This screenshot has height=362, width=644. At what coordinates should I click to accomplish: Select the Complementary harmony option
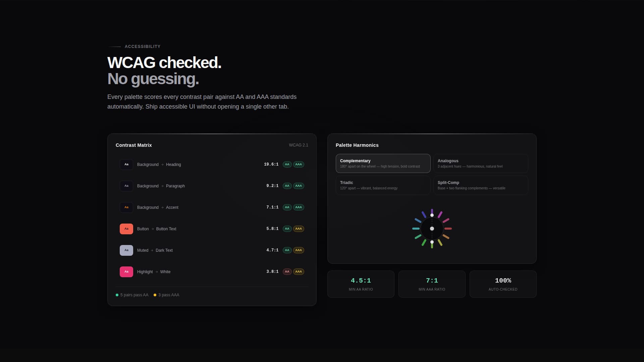383,163
